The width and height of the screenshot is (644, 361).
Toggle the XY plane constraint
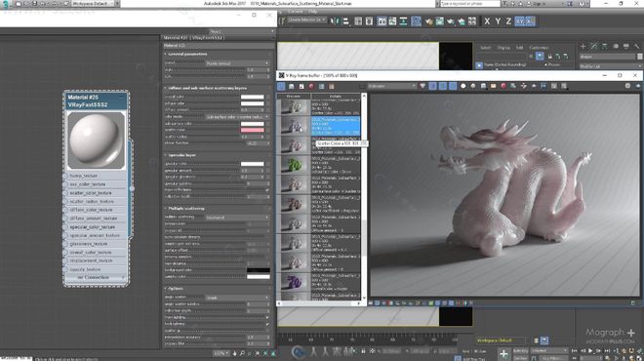coord(519,21)
